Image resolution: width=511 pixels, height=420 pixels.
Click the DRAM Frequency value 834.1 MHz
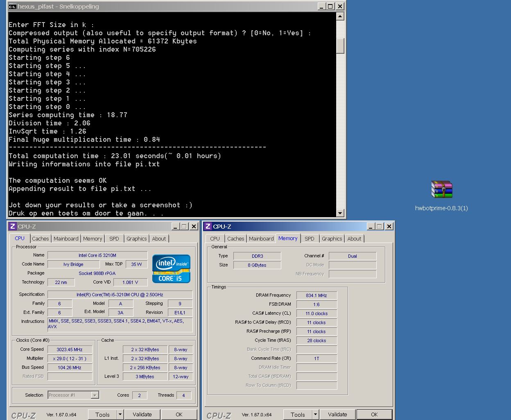pyautogui.click(x=317, y=295)
